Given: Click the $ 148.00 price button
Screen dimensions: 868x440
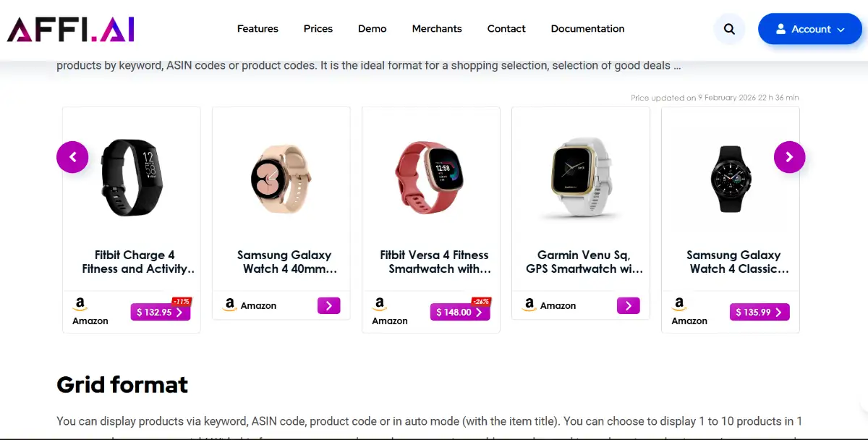Looking at the screenshot, I should coord(459,312).
